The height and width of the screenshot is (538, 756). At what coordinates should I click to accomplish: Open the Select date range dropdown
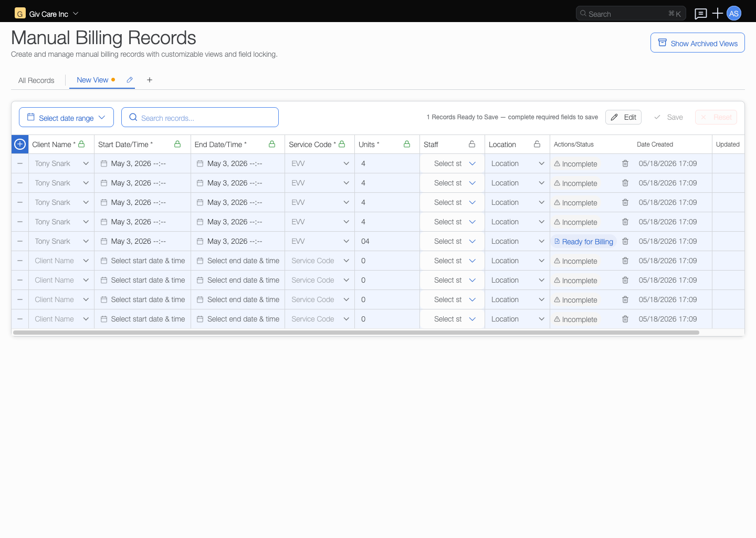[x=66, y=117]
